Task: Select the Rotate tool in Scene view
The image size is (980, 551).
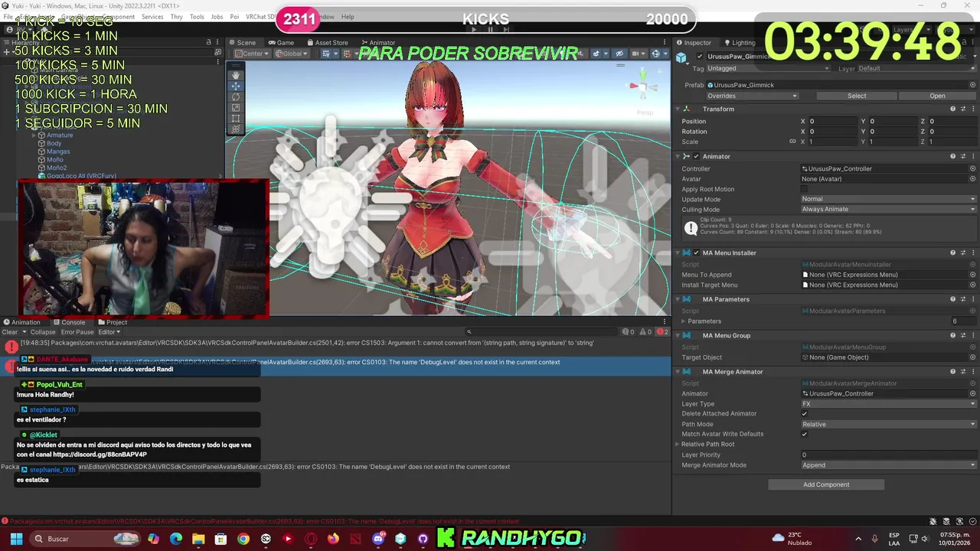Action: pos(236,97)
